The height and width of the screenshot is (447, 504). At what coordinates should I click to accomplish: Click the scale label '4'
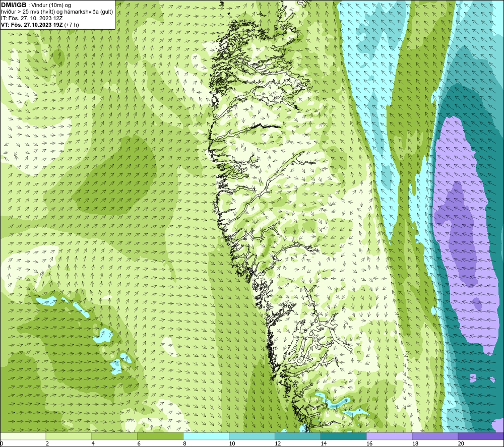point(93,444)
